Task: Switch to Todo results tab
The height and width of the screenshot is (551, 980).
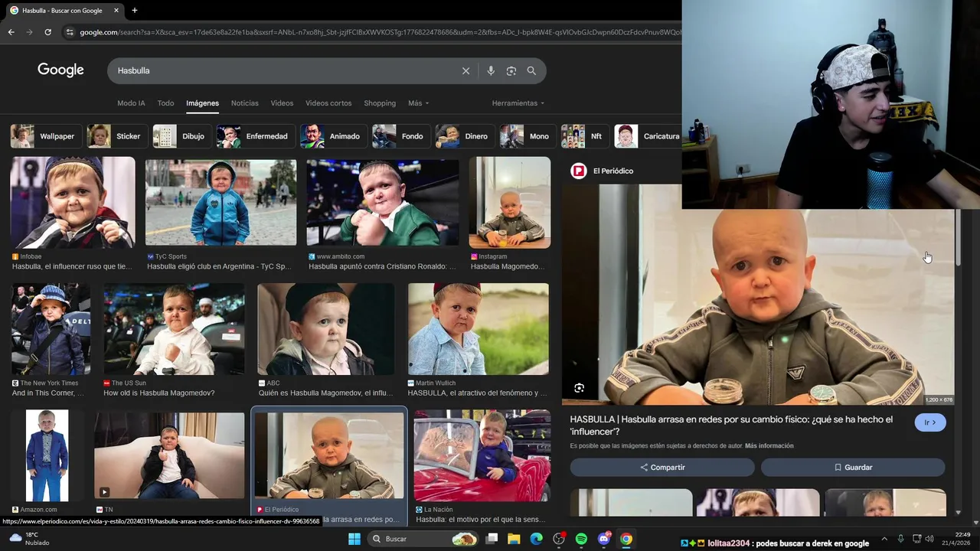Action: [x=165, y=103]
